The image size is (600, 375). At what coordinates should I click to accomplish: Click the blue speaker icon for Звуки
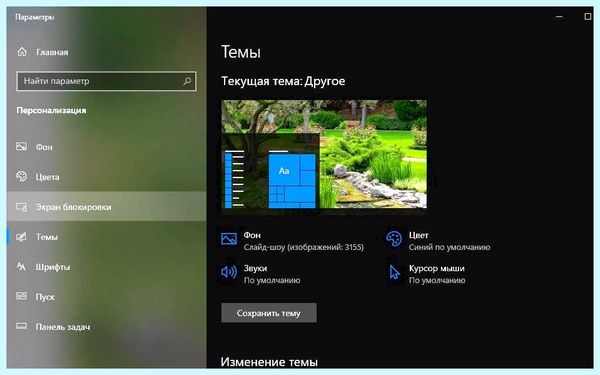point(229,272)
